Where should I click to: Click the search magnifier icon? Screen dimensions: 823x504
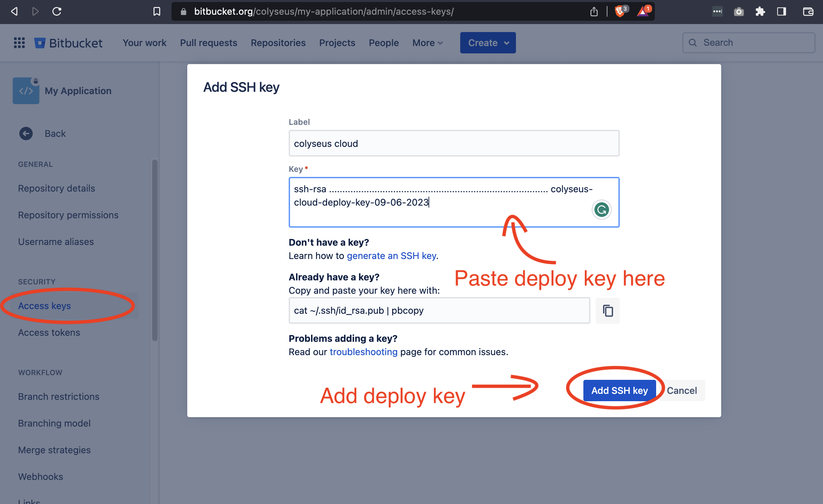(x=693, y=43)
